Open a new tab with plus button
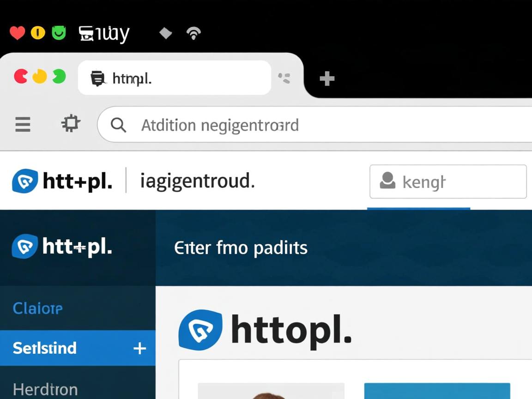The height and width of the screenshot is (399, 532). 327,79
